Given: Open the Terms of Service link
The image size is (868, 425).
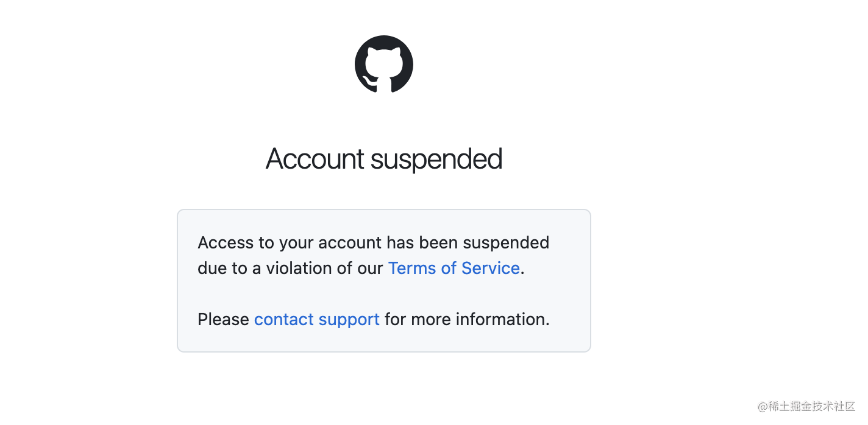Looking at the screenshot, I should click(454, 269).
